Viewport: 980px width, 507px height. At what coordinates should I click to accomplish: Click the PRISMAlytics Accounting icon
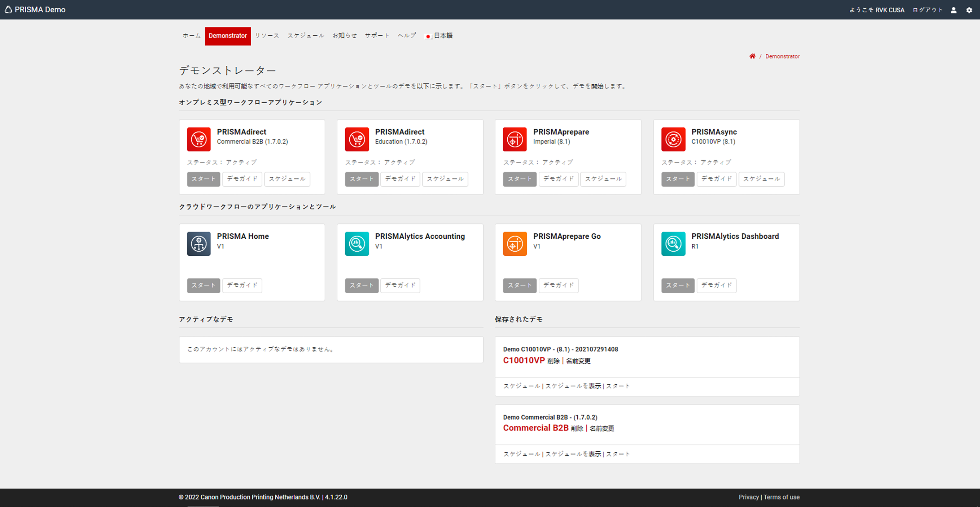(357, 244)
